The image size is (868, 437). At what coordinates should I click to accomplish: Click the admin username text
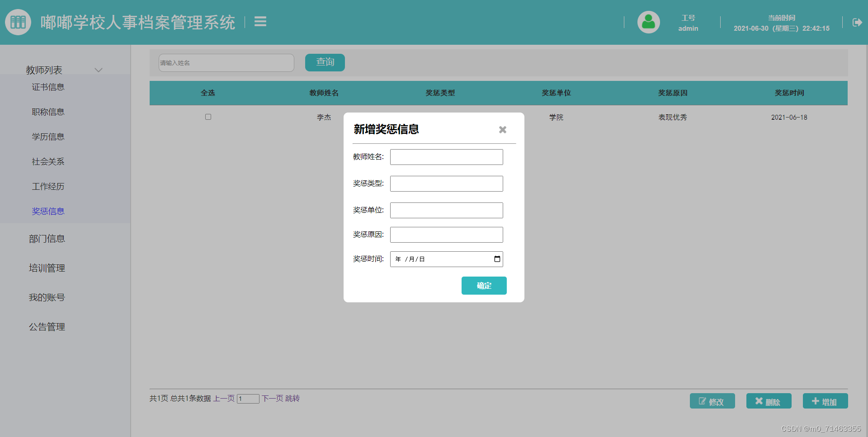point(688,28)
